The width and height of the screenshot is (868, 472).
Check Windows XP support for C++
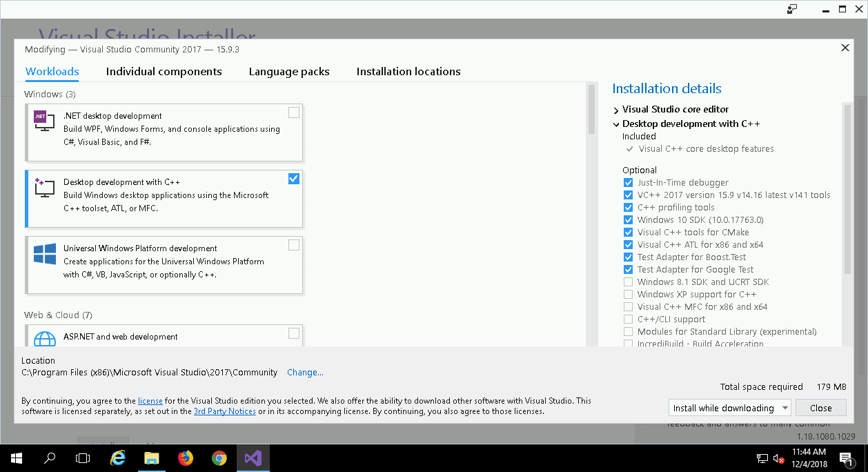(x=628, y=295)
